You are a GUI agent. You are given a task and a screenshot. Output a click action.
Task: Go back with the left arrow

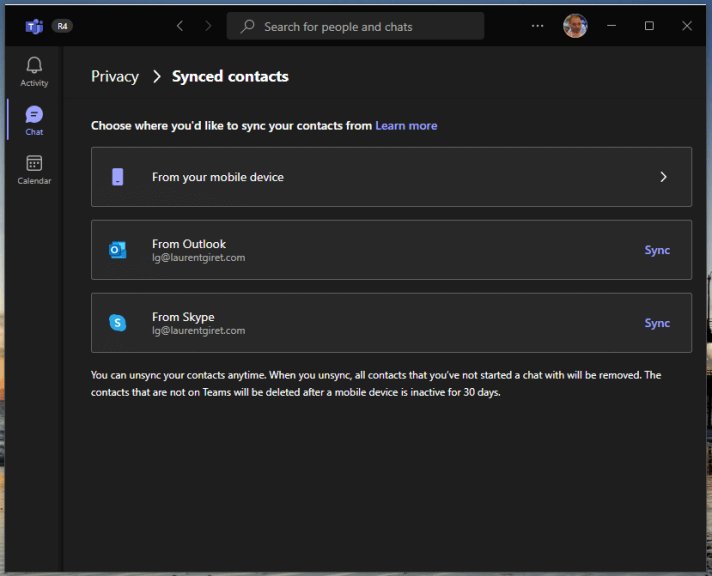point(180,26)
